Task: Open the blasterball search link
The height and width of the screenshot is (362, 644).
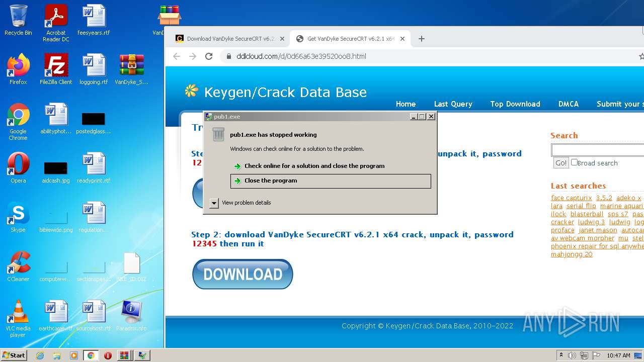Action: pos(587,214)
